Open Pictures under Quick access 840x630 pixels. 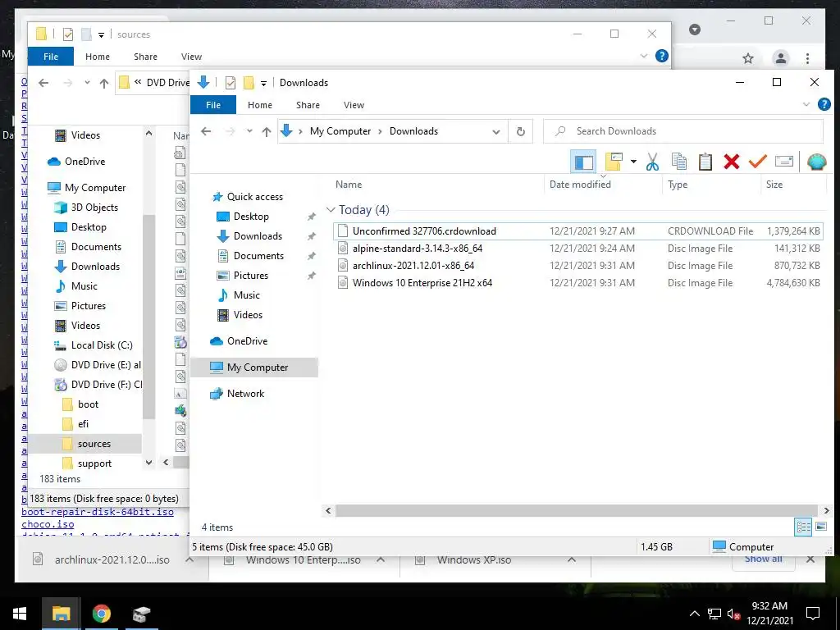251,276
